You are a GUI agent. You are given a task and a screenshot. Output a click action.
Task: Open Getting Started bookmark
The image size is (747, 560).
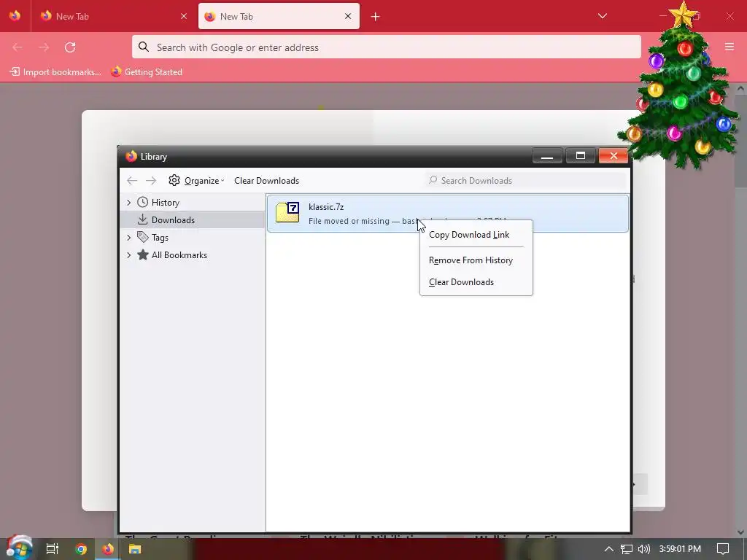pyautogui.click(x=146, y=72)
